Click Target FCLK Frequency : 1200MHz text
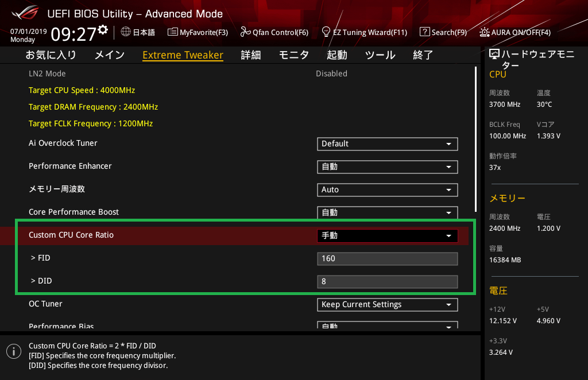This screenshot has height=380, width=588. click(91, 123)
